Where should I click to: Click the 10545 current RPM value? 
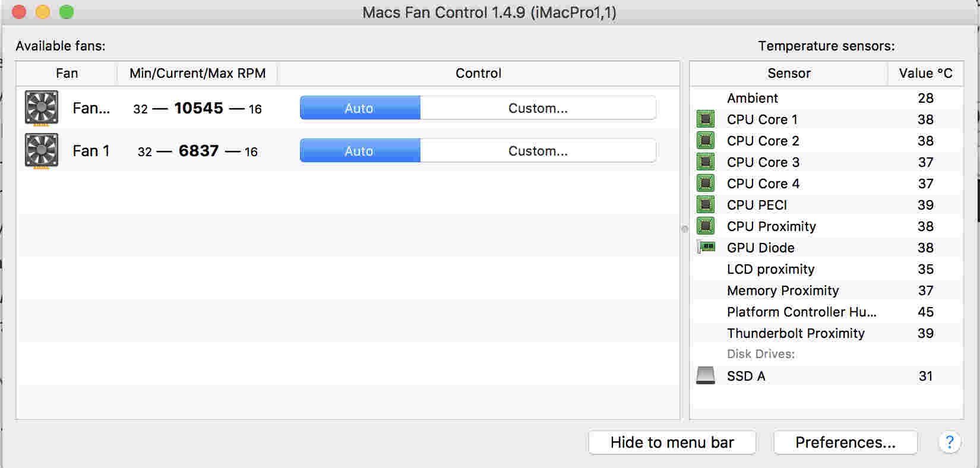tap(198, 108)
